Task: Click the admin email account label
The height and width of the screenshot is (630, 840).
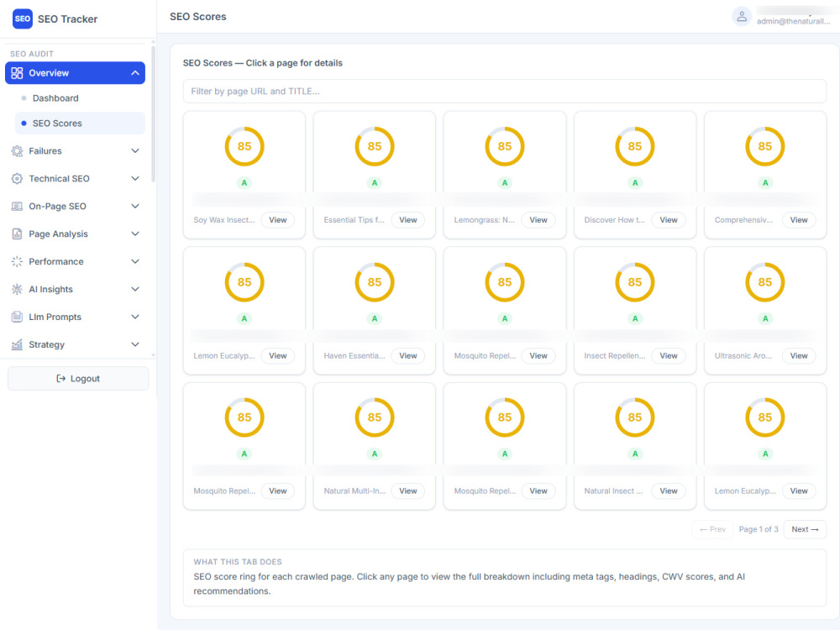Action: pos(794,22)
